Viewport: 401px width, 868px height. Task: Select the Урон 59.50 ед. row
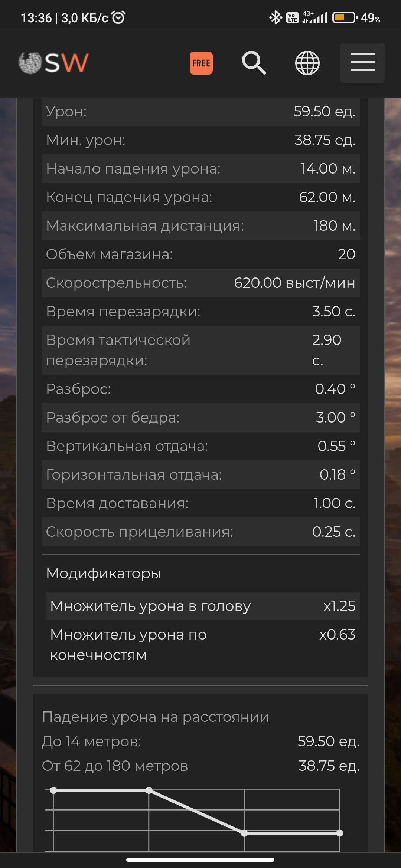coord(200,111)
